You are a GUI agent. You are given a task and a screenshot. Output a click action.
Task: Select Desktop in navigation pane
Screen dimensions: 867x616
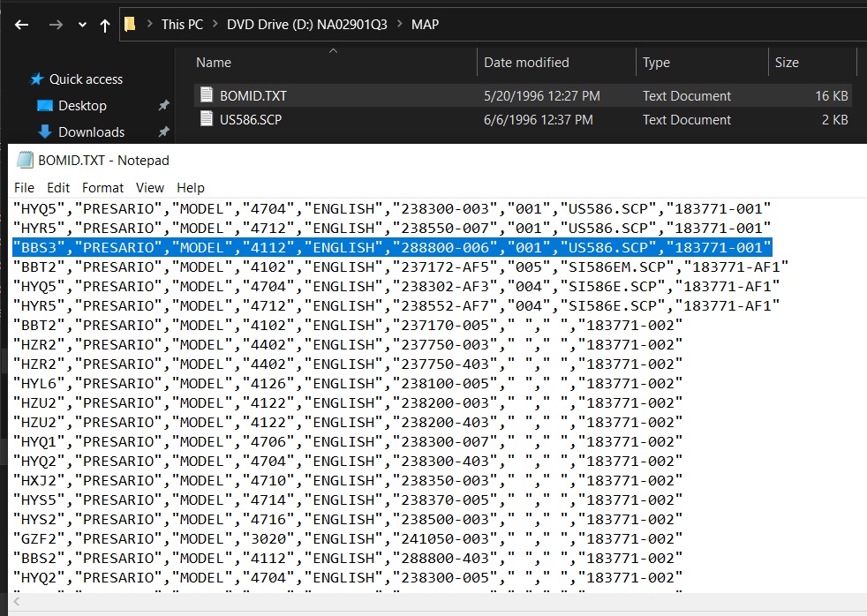tap(82, 106)
